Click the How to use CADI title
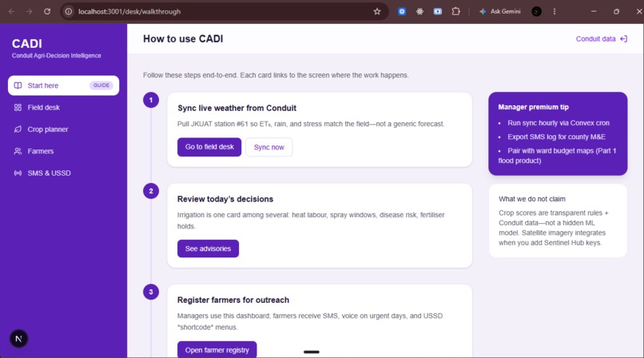644x358 pixels. click(x=183, y=39)
